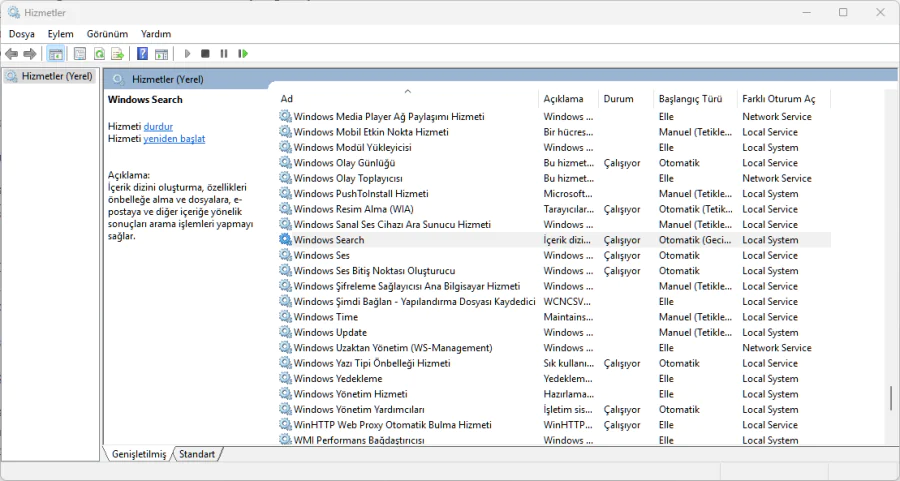Select WinHTTP Web Proxy Otomatik Bulma Hizmeti

(393, 425)
